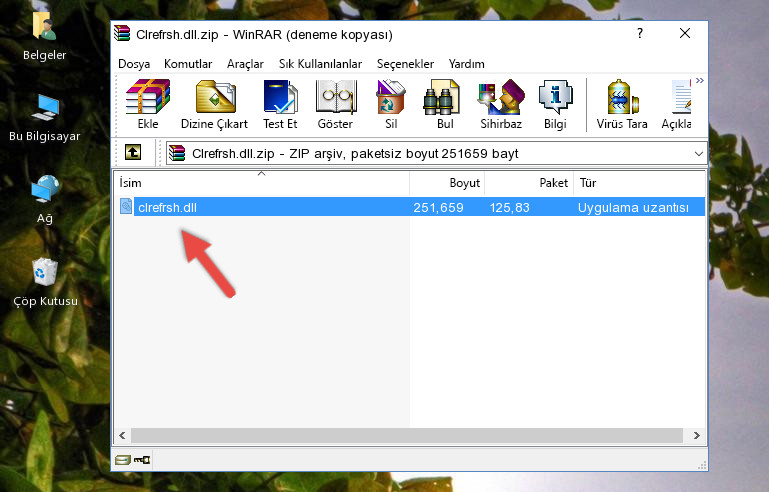
Task: Open the Dosya menu
Action: (134, 64)
